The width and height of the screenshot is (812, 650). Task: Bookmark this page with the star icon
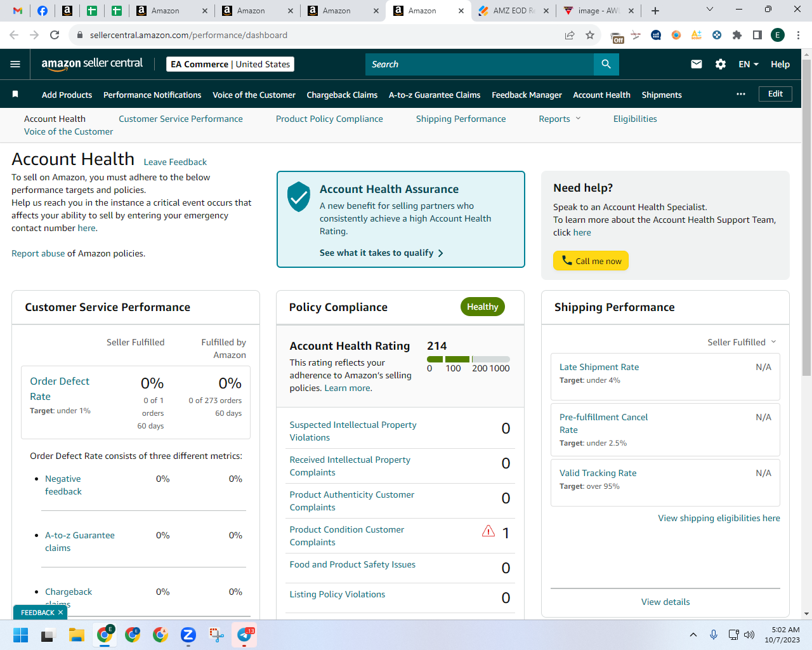tap(590, 35)
